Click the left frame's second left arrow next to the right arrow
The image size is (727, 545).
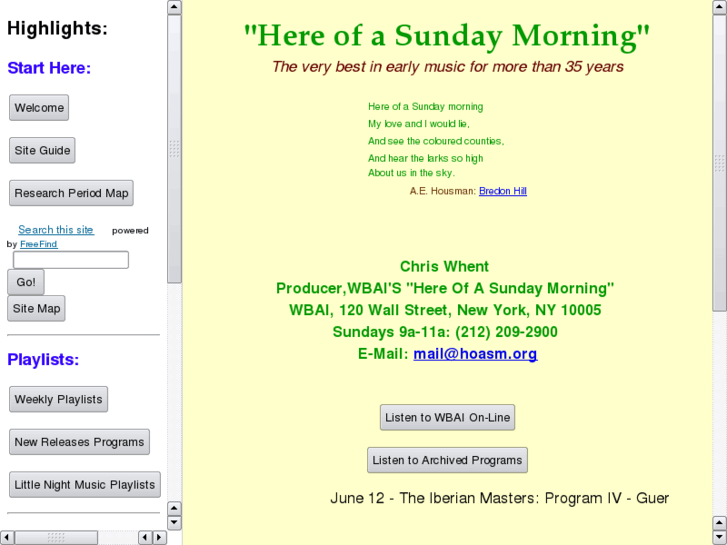(x=146, y=538)
